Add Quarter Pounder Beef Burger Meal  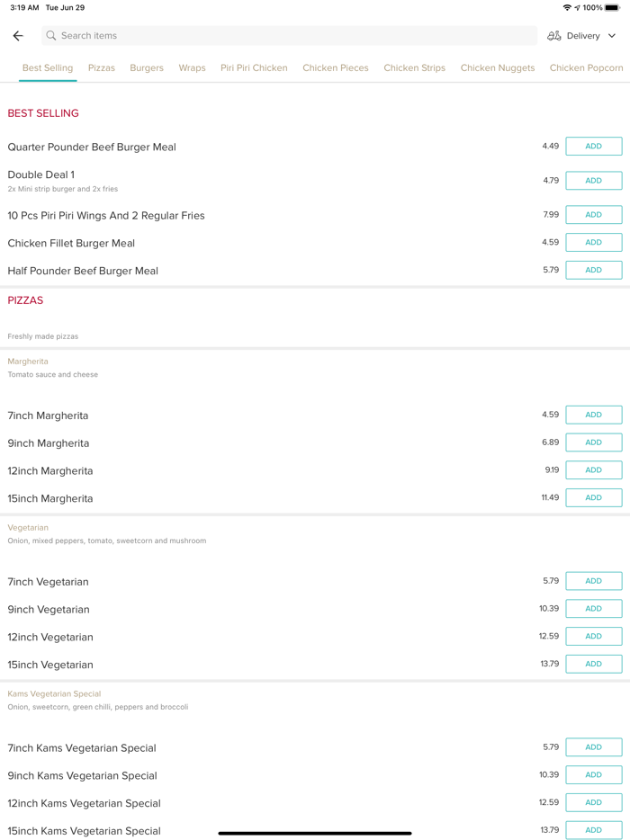point(593,147)
